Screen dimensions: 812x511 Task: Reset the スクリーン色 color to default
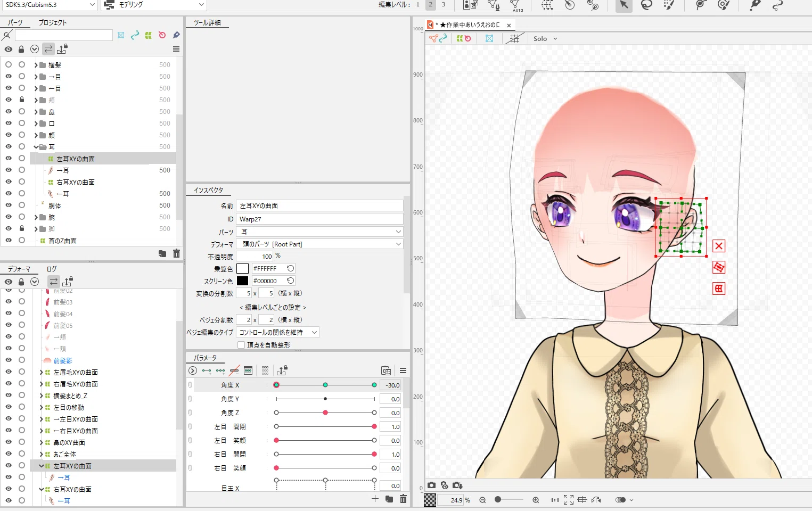[x=290, y=281]
